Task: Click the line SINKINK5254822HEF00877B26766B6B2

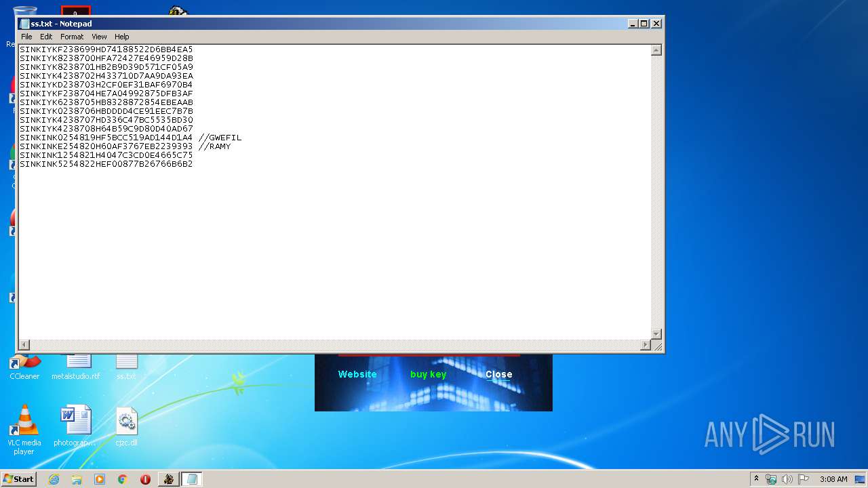Action: click(x=106, y=164)
